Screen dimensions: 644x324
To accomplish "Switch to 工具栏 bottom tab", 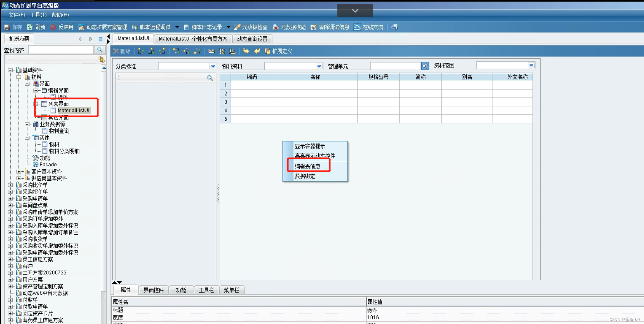I will pos(206,290).
